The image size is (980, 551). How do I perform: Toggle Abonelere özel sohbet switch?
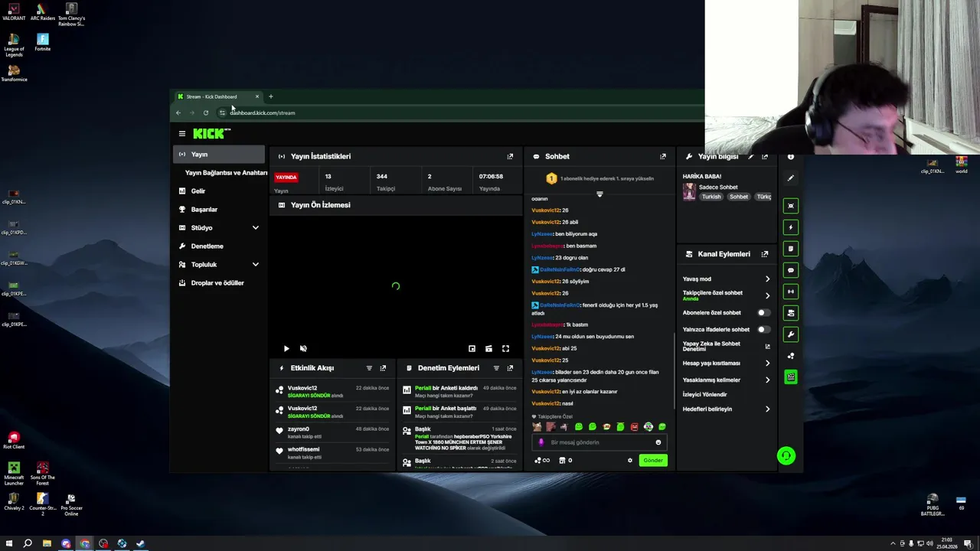[x=763, y=313]
